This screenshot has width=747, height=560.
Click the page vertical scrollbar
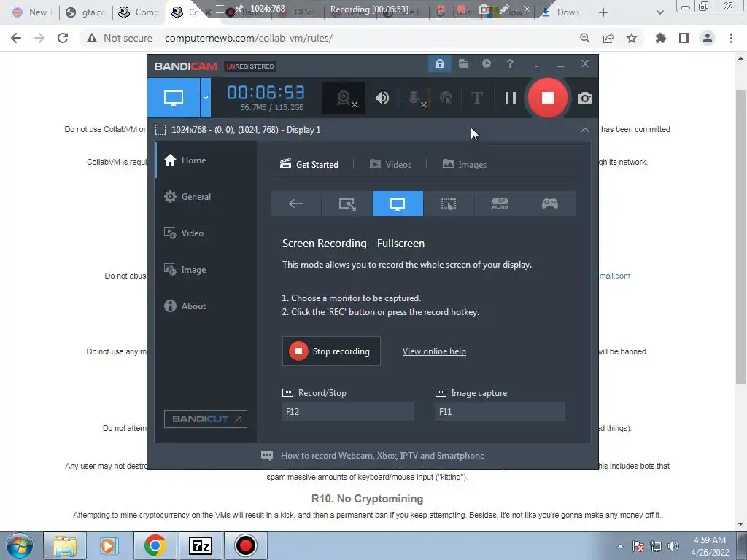740,238
